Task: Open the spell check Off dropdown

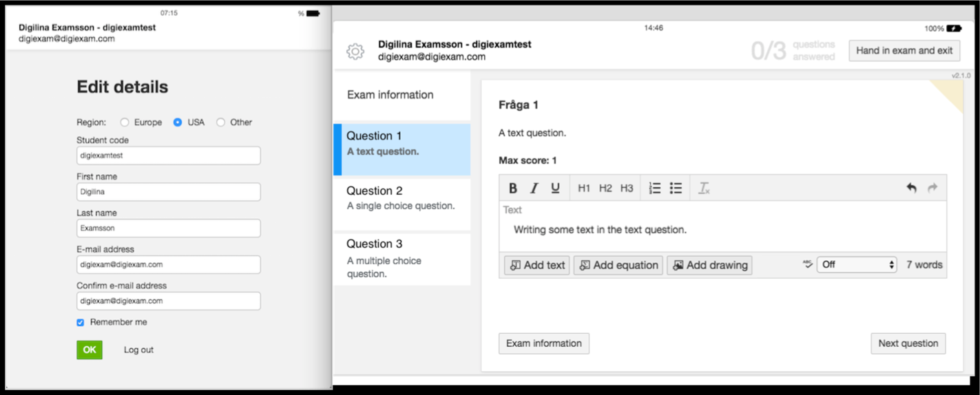Action: [x=857, y=264]
